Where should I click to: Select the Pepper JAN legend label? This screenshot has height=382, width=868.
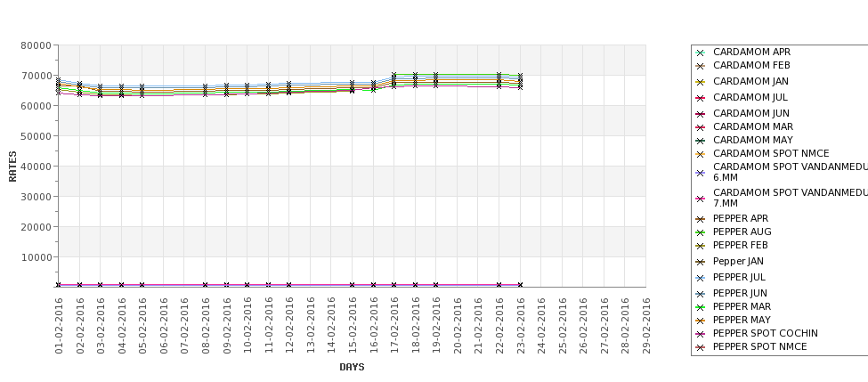point(738,261)
